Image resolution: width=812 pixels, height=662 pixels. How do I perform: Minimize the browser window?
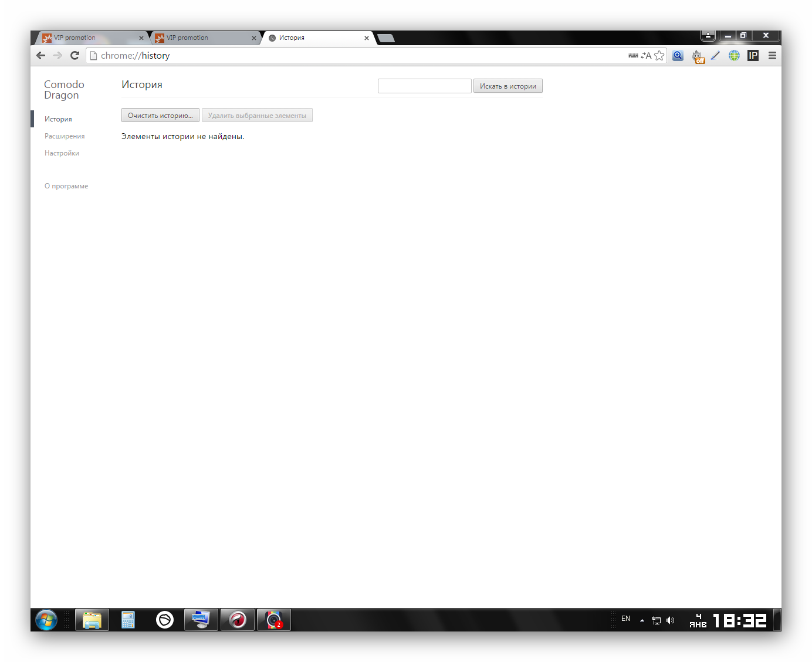[x=728, y=36]
